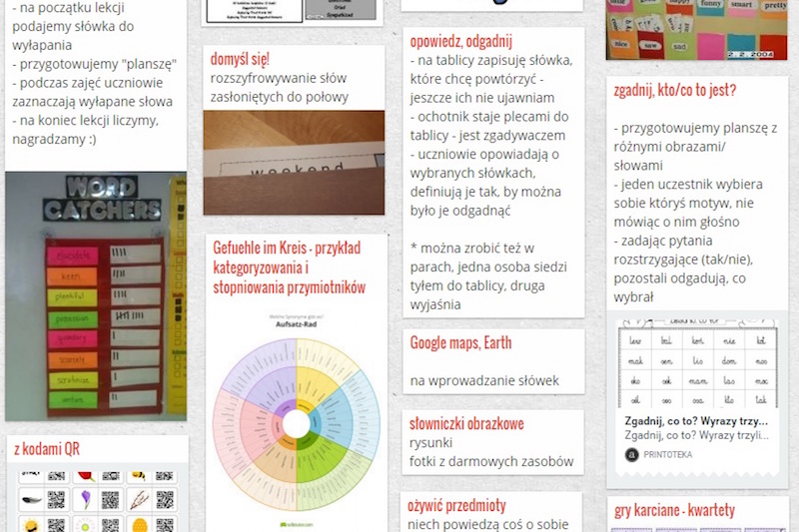The width and height of the screenshot is (799, 532).
Task: Click 'na koniec lekcji liczymy' text line
Action: coord(86,120)
